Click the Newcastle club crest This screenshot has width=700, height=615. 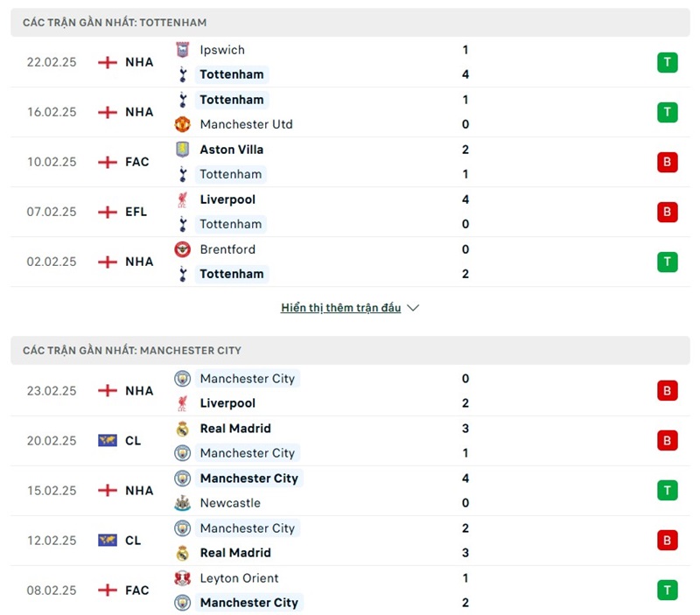point(182,503)
